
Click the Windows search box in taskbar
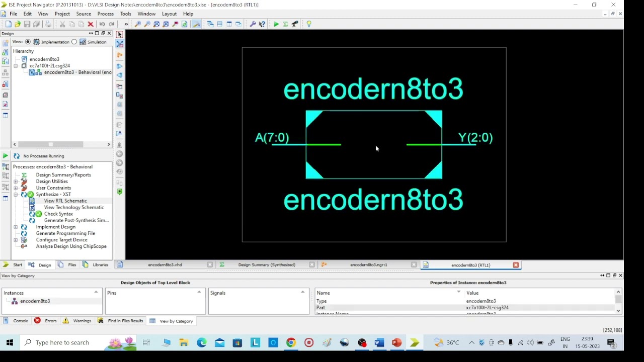tap(78, 342)
